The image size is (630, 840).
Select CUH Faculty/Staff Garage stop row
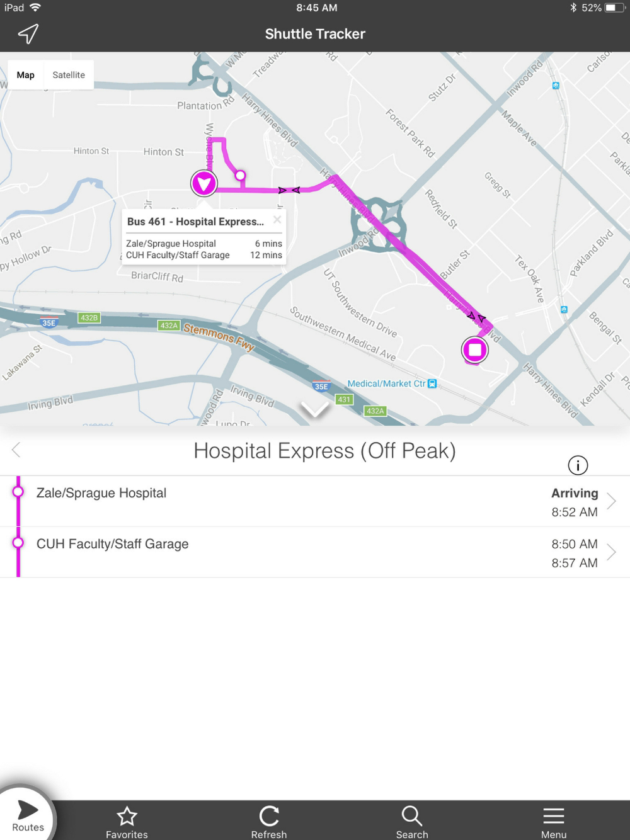315,552
